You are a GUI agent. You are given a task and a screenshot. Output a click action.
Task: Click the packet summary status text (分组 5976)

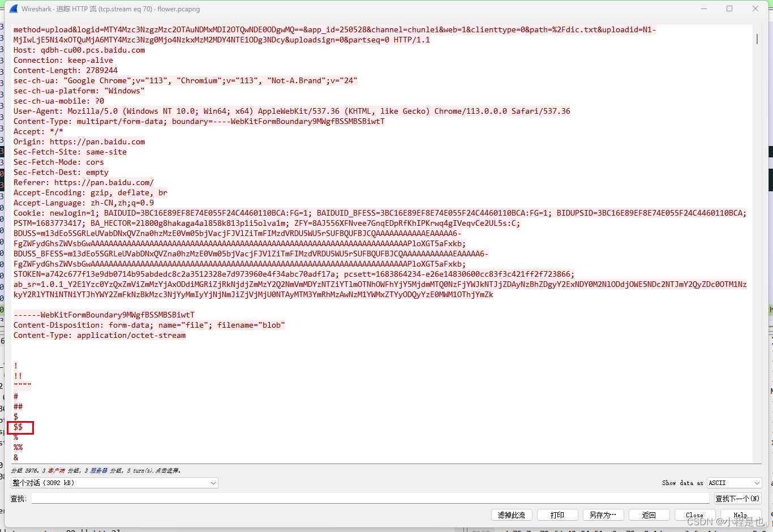click(96, 470)
